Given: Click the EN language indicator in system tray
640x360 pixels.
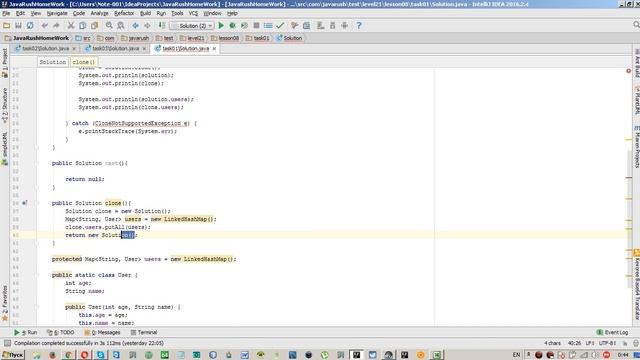Looking at the screenshot, I should (x=516, y=355).
